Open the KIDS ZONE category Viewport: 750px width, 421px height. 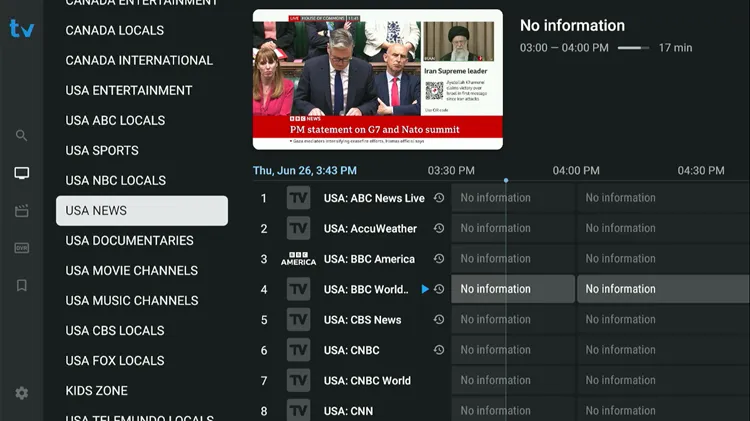coord(97,391)
